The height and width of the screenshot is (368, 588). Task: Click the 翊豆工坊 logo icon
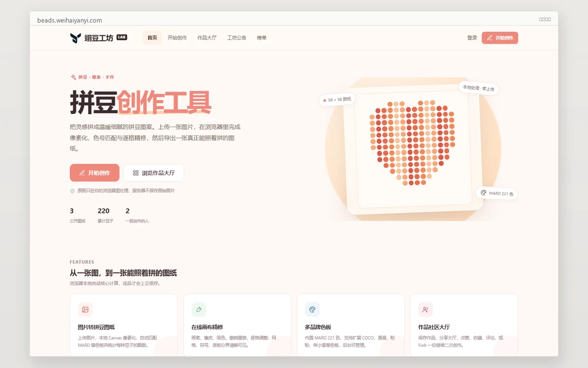click(75, 38)
